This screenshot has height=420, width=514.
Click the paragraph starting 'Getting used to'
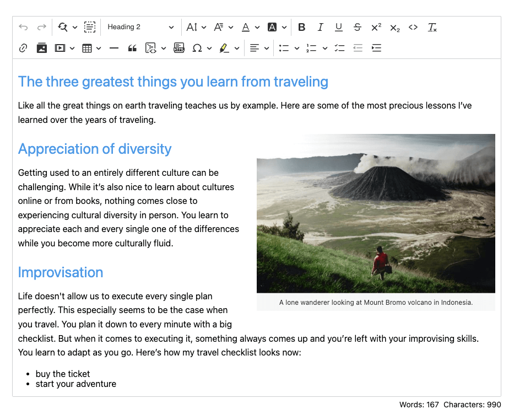(128, 208)
